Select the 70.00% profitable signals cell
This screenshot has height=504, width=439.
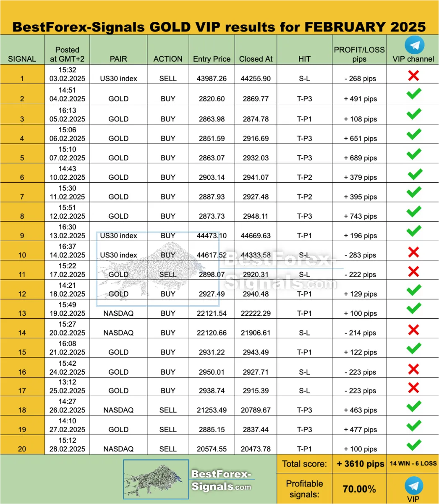point(359,489)
